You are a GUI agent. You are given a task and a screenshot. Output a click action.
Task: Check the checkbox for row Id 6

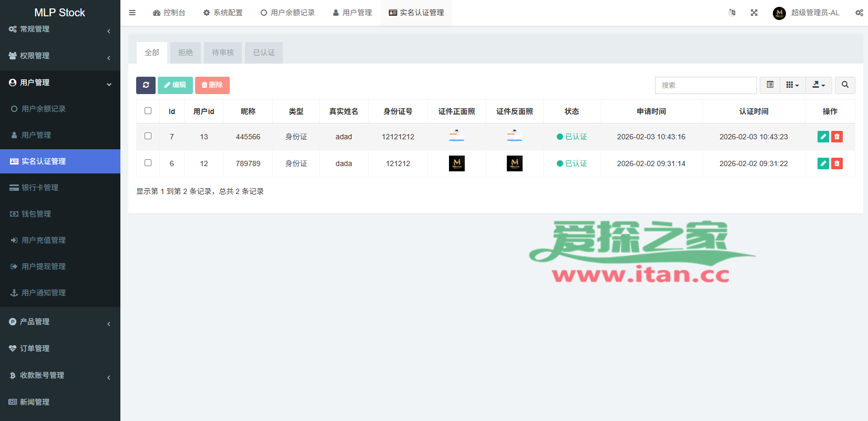tap(148, 163)
